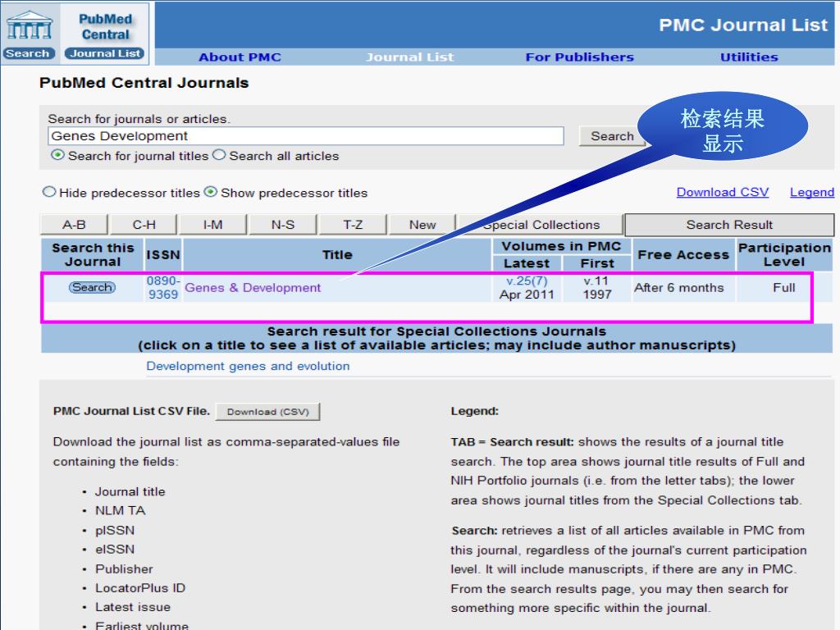Click 'pISSN' bullet item
The height and width of the screenshot is (630, 840).
click(115, 531)
